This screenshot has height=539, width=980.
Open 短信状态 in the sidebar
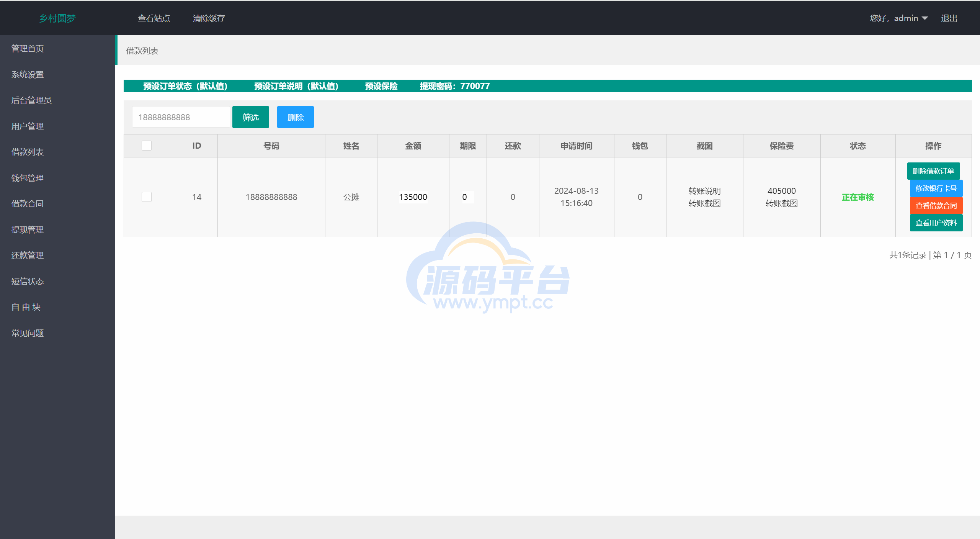coord(28,282)
